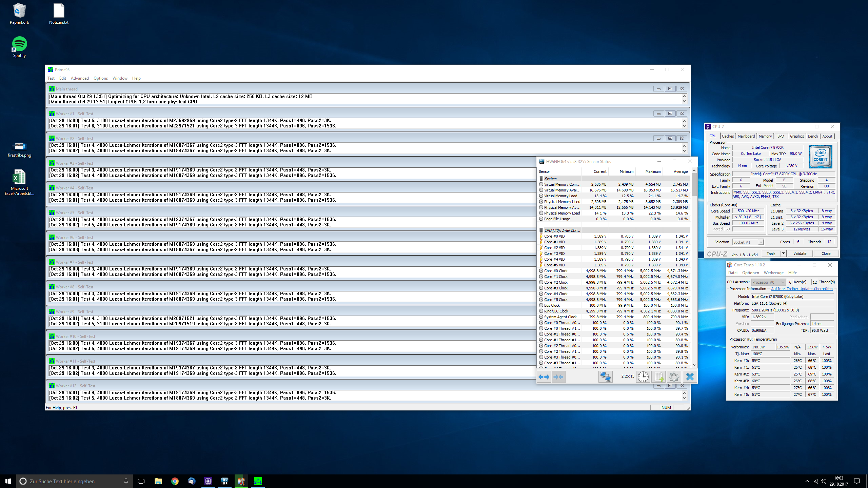Click the HWiNFO sensor list scrollbar down arrow
The height and width of the screenshot is (488, 868).
pos(694,365)
